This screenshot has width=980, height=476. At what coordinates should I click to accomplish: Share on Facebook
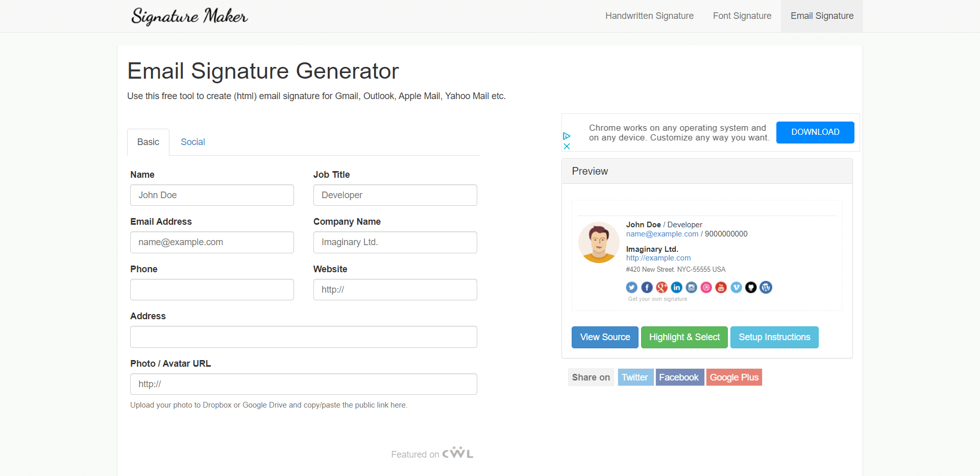(x=679, y=377)
